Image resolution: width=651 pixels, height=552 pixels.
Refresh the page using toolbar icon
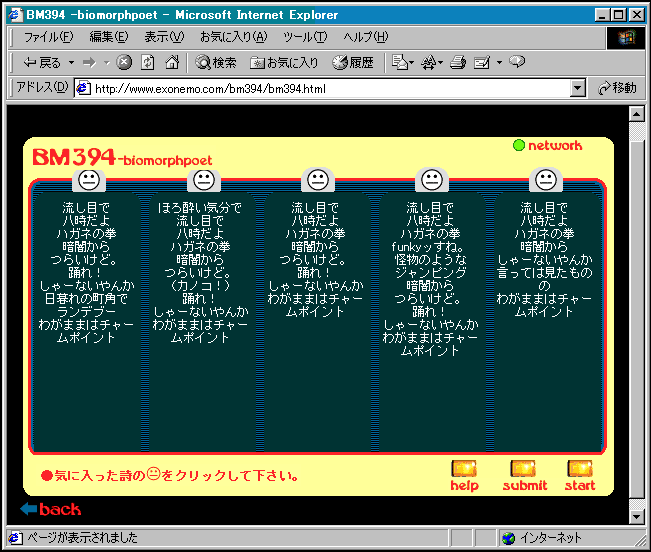coord(147,62)
